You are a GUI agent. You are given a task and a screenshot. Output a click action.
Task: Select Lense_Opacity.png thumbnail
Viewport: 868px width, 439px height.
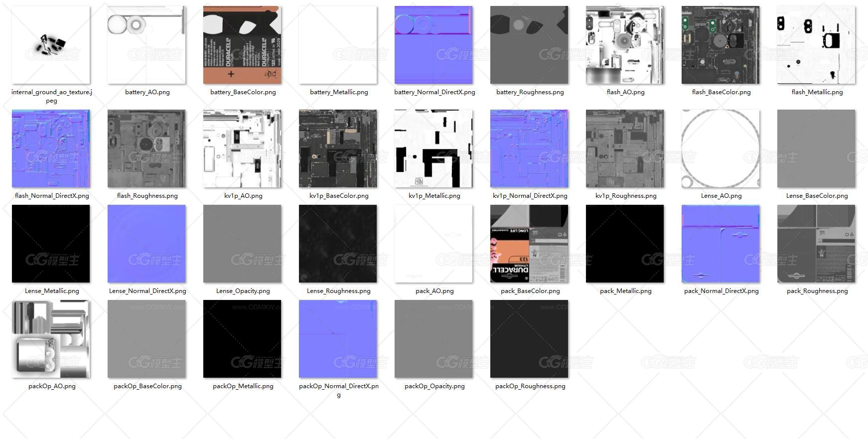[242, 244]
